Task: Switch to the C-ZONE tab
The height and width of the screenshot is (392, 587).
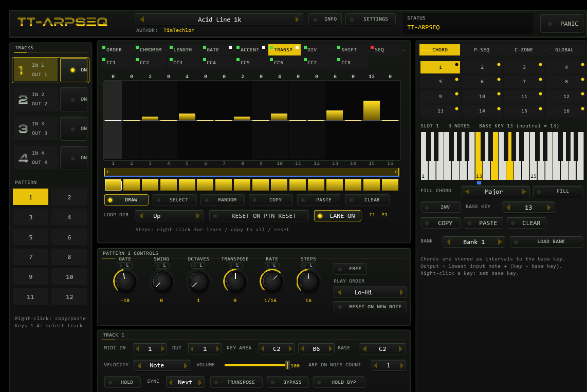Action: click(x=523, y=50)
